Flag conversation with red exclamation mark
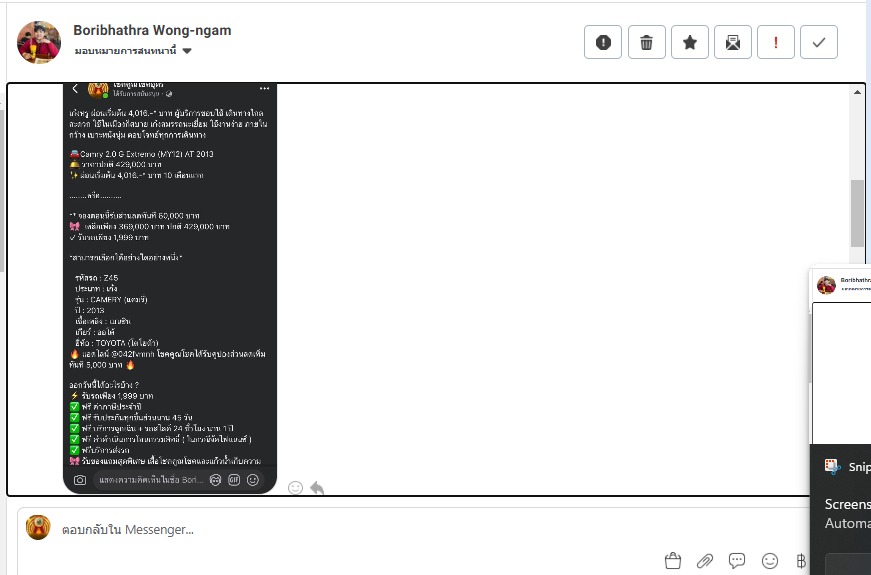This screenshot has width=871, height=575. coord(776,42)
